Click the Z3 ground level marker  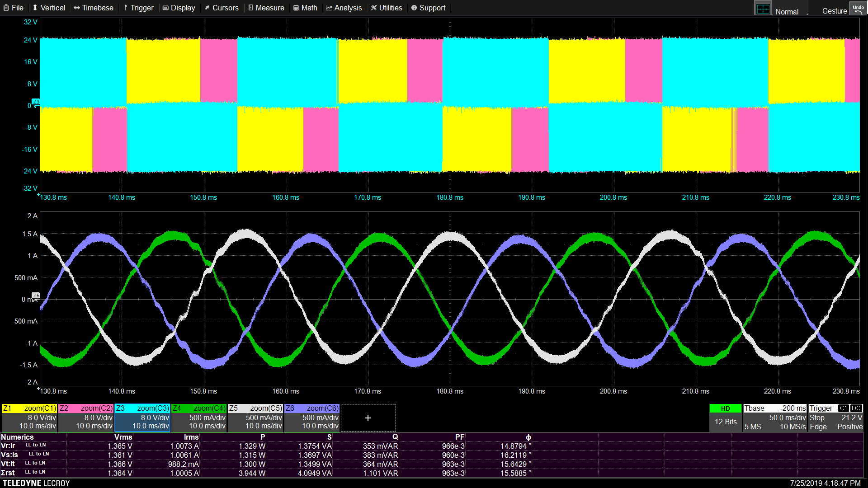[36, 102]
